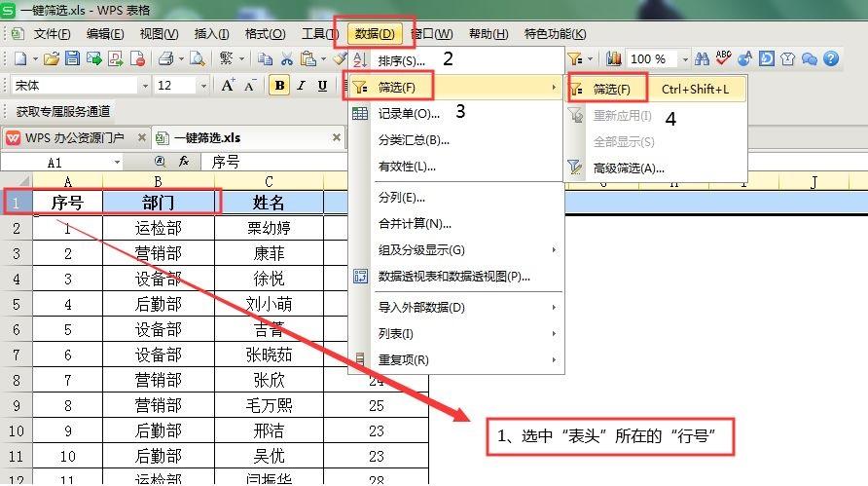The image size is (868, 486).
Task: Toggle Italic formatting button
Action: 301,86
